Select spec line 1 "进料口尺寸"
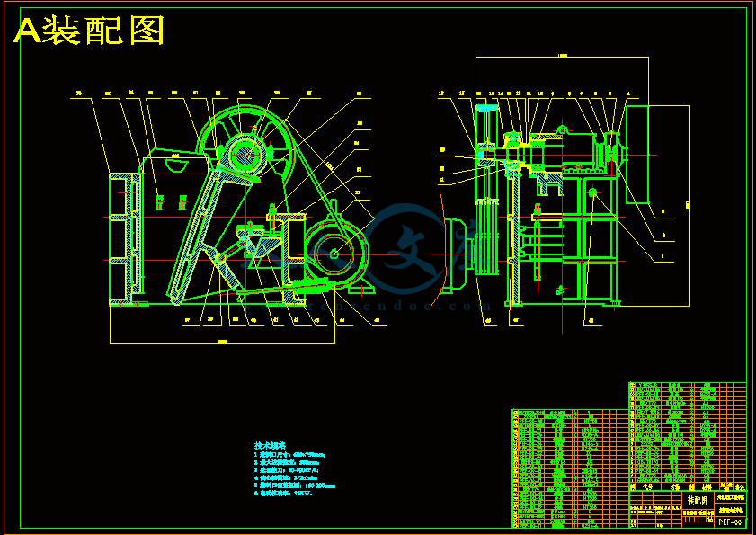 coord(289,454)
